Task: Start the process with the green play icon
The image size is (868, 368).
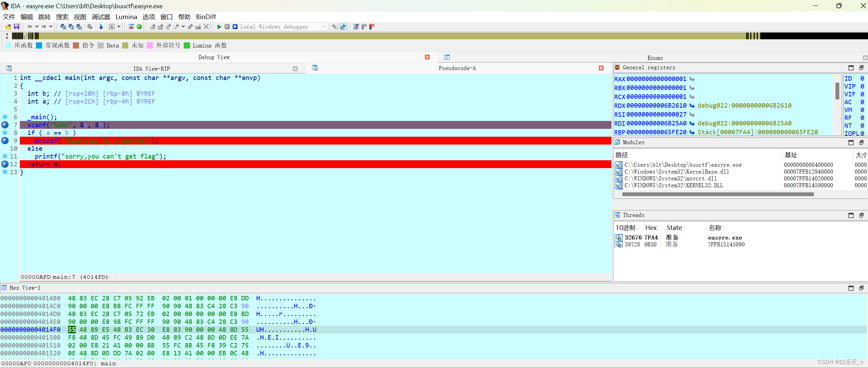Action: (x=219, y=27)
